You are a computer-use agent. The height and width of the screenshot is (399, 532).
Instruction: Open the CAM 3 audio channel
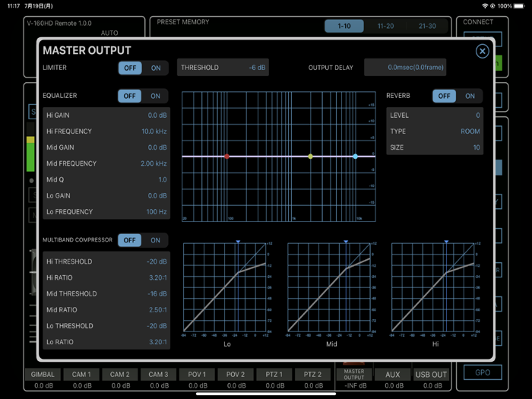(x=158, y=375)
